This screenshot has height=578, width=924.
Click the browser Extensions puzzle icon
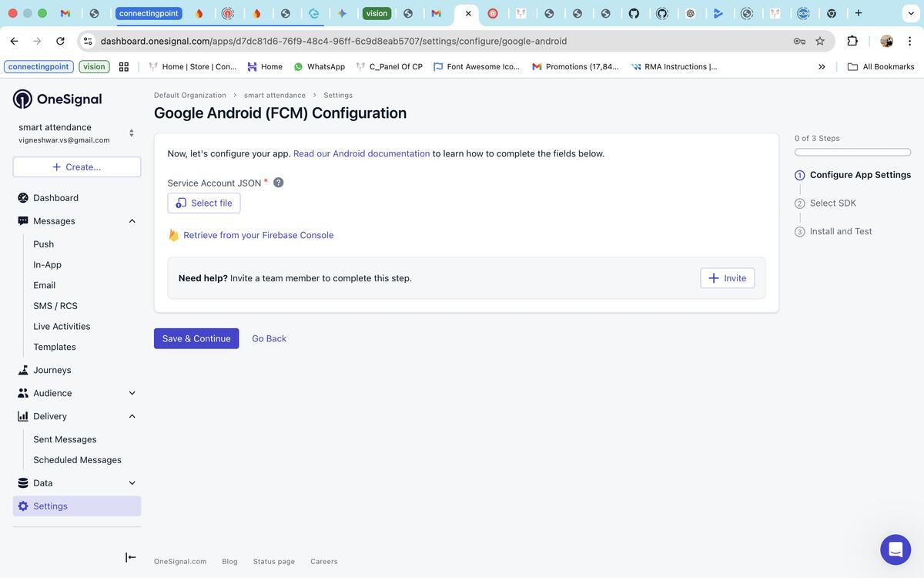pyautogui.click(x=852, y=41)
